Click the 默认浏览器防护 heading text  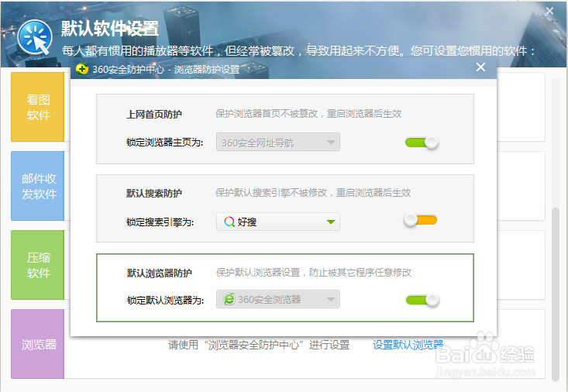click(159, 273)
